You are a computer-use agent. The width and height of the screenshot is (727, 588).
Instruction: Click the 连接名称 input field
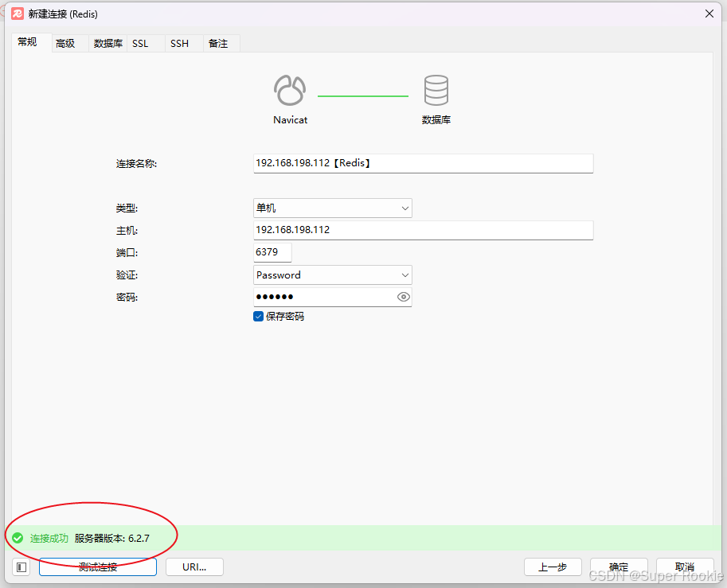(424, 164)
